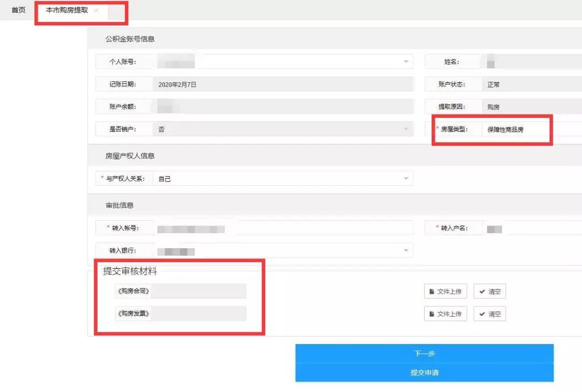Viewport: 582px width, 392px height.
Task: Click the 账户余额 field
Action: coord(280,106)
